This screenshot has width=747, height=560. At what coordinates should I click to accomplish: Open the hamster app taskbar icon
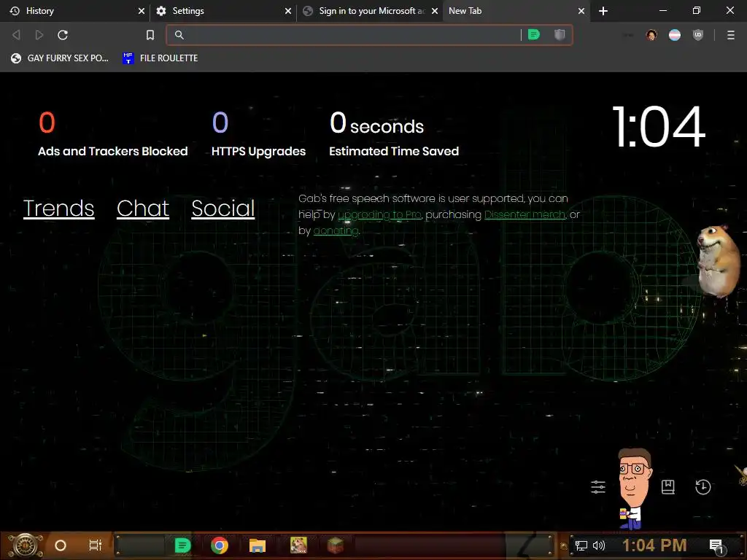[298, 545]
